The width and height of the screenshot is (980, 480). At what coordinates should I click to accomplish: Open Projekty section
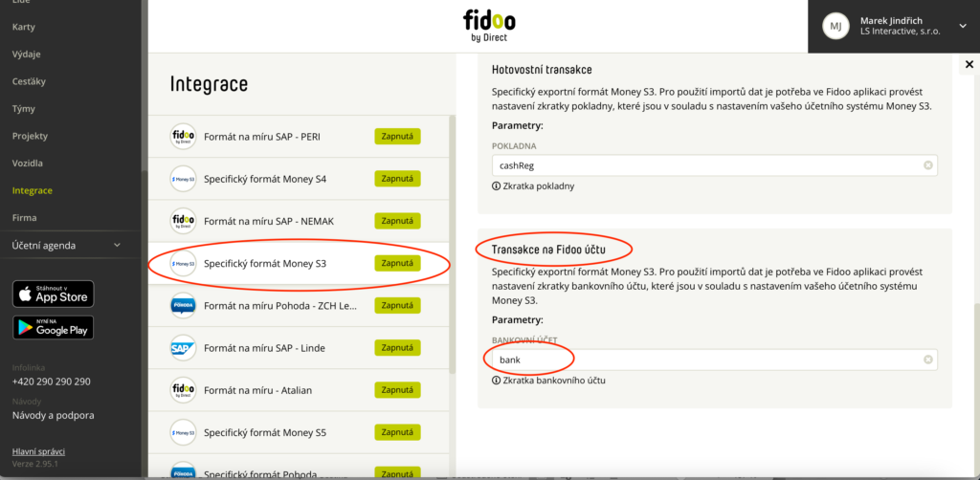coord(30,136)
